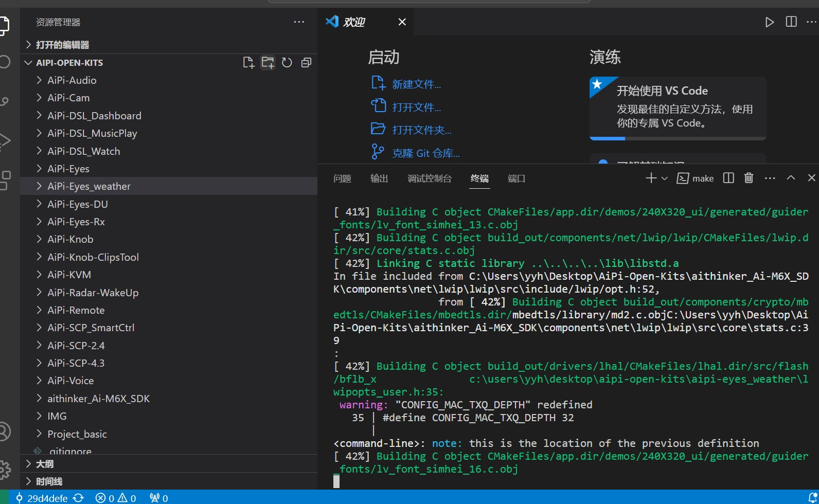The height and width of the screenshot is (504, 819).
Task: Click the 克隆 Git 仓库... link
Action: point(426,153)
